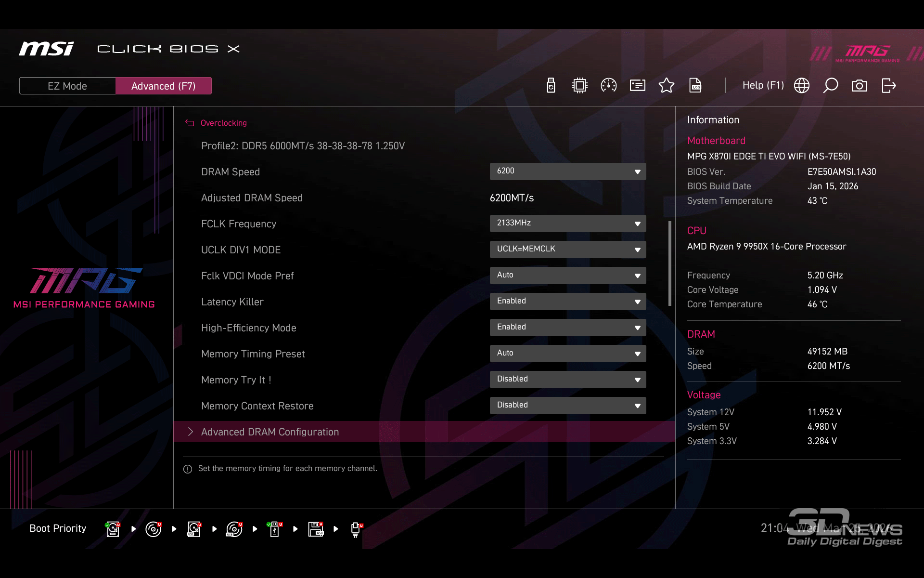
Task: Open the speedometer hardware monitor icon
Action: coord(609,86)
